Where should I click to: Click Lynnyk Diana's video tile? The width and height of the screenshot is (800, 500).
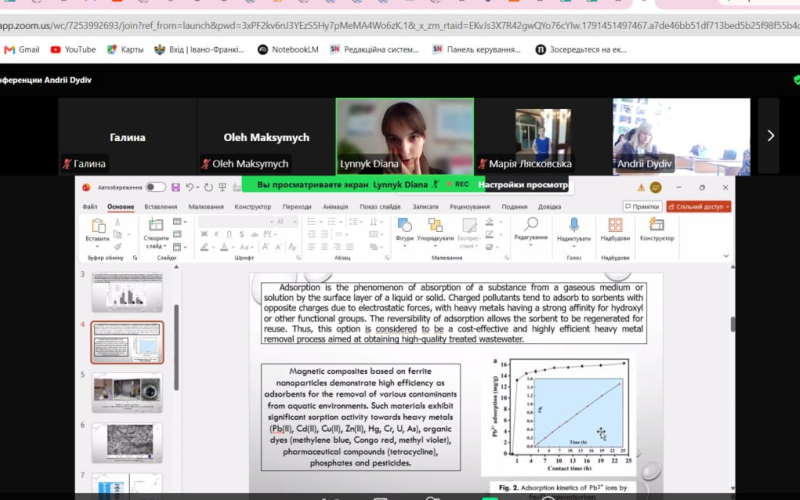405,136
